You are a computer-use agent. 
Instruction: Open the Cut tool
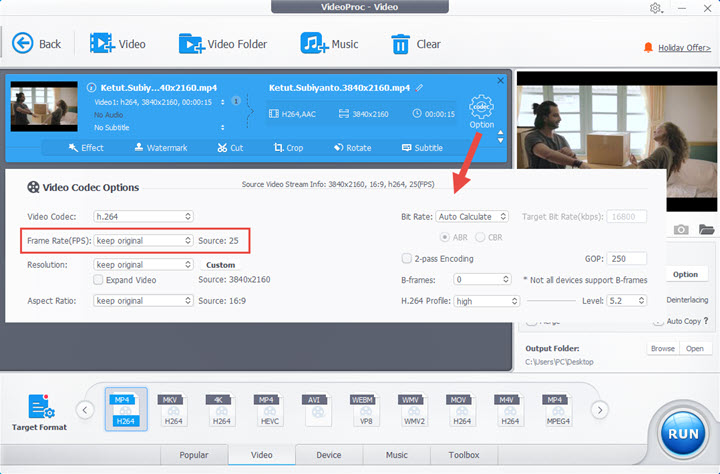point(230,148)
